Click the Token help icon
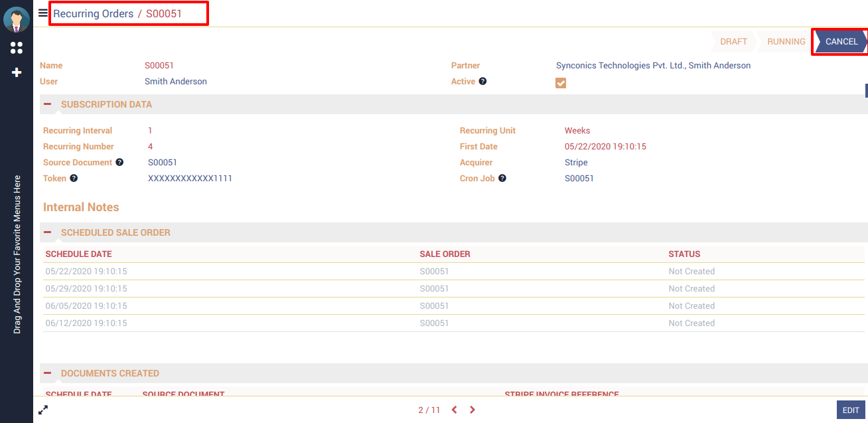 point(74,178)
